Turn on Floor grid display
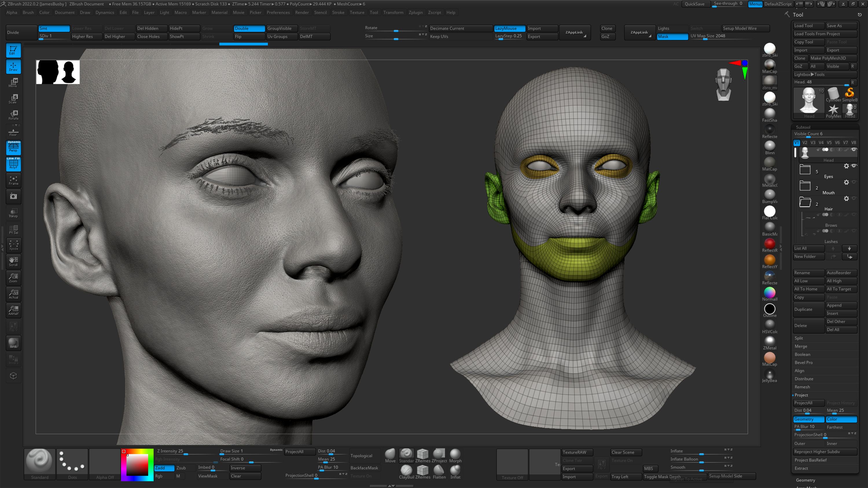The width and height of the screenshot is (868, 488). coord(13,131)
